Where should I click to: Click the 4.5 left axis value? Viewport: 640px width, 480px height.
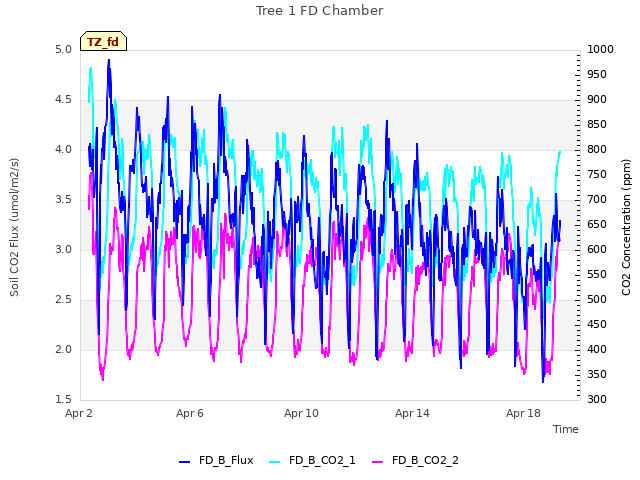(x=63, y=100)
